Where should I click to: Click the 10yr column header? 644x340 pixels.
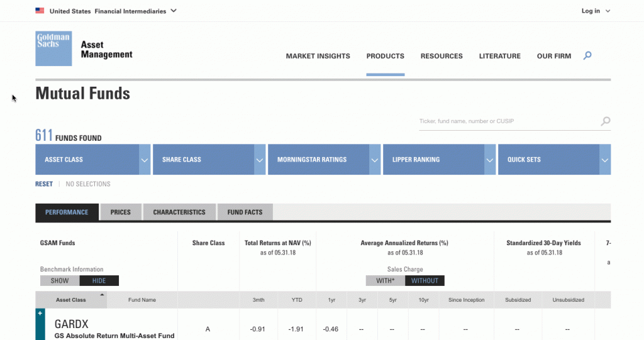point(423,300)
